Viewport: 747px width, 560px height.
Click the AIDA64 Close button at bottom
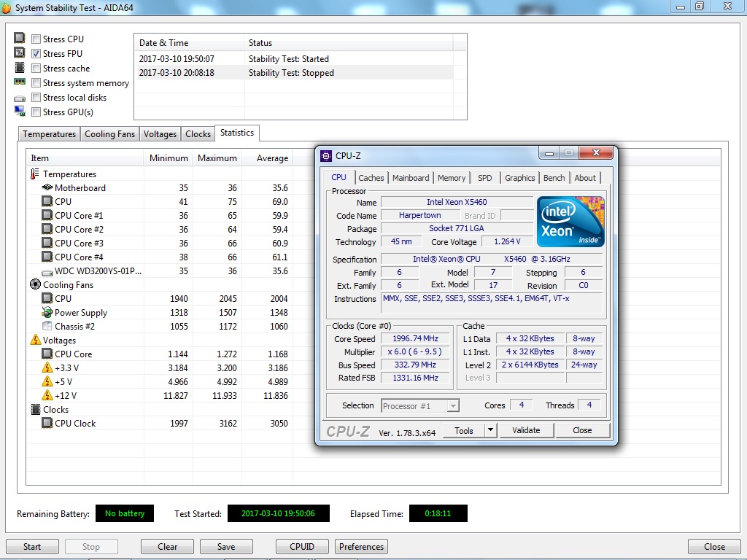click(714, 547)
